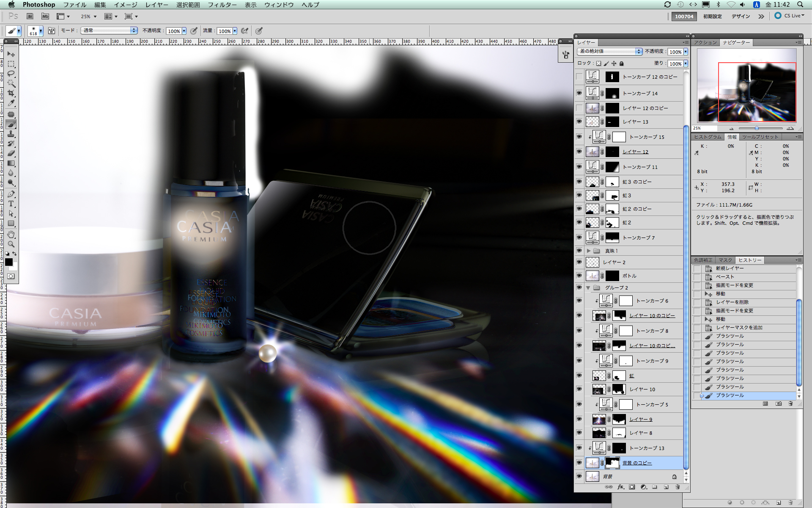The height and width of the screenshot is (508, 812).
Task: Hide the ボトル layer visibility
Action: [579, 276]
